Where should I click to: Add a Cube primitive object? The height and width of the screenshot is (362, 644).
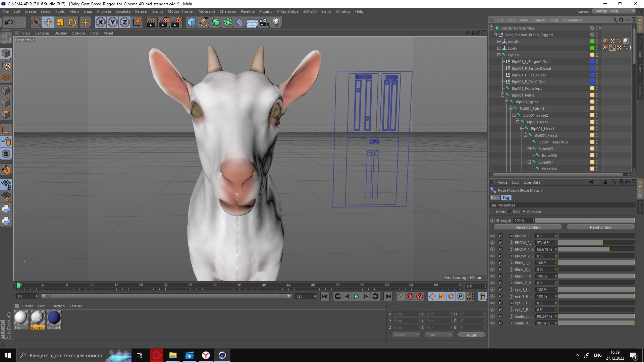[x=192, y=22]
